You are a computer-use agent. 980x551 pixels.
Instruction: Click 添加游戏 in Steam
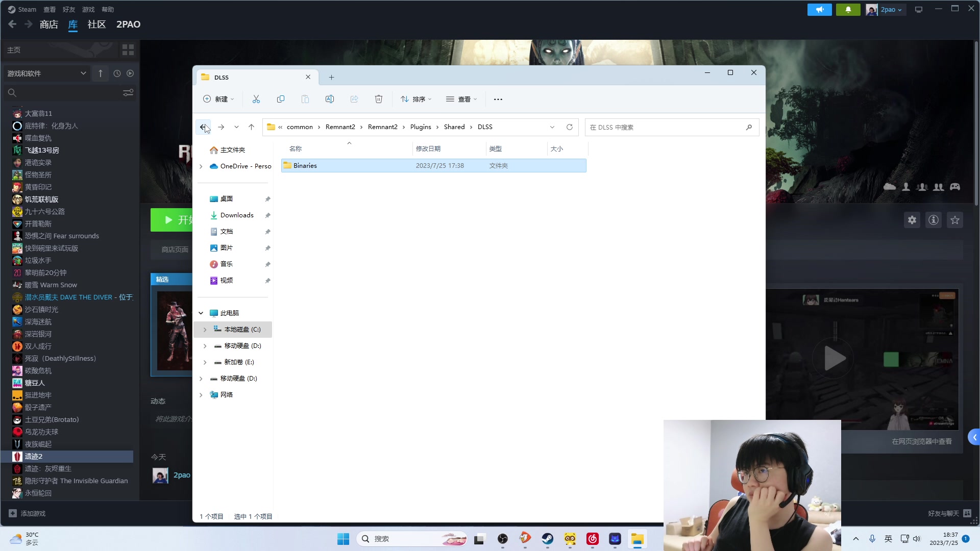tap(28, 514)
